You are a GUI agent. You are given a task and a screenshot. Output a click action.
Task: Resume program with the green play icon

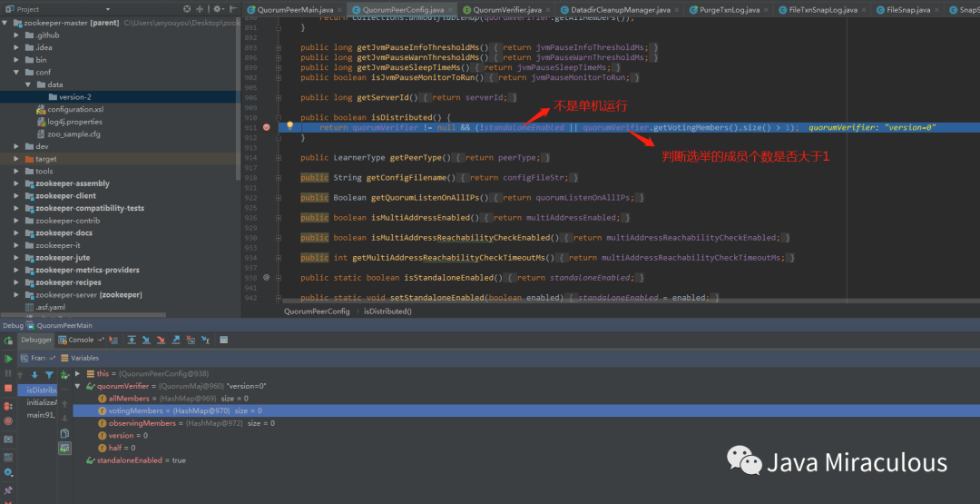(x=9, y=359)
